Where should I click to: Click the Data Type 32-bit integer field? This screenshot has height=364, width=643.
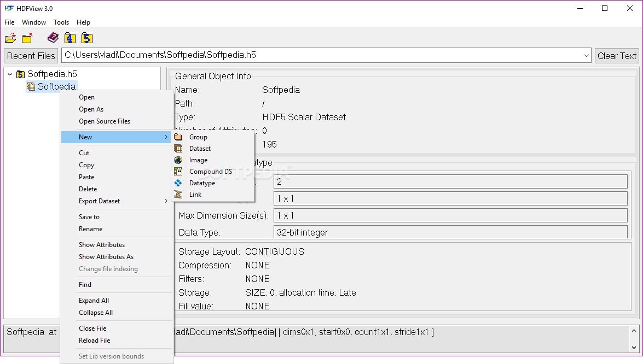pyautogui.click(x=450, y=232)
